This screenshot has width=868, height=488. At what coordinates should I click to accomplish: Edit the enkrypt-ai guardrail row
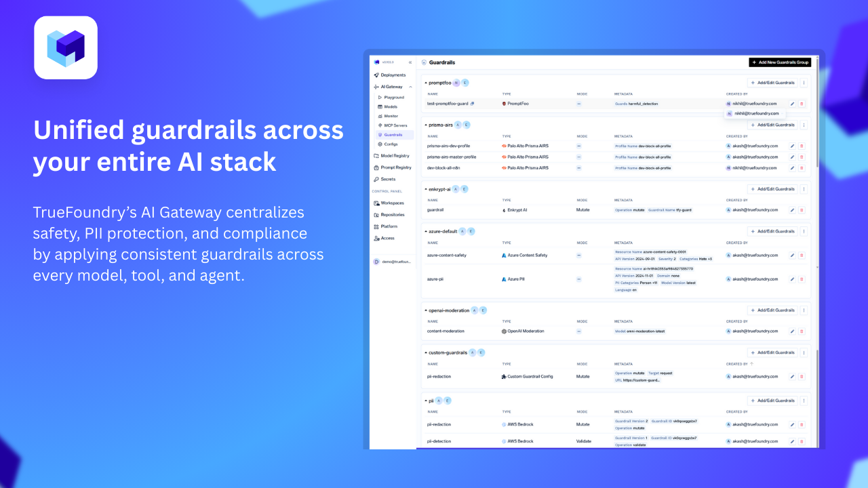(792, 210)
